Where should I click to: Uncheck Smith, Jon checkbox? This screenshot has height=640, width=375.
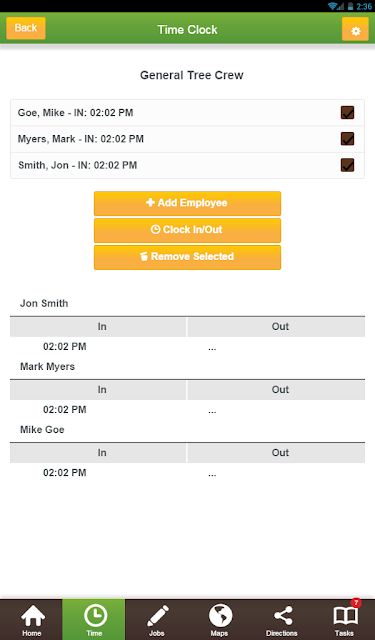(347, 165)
